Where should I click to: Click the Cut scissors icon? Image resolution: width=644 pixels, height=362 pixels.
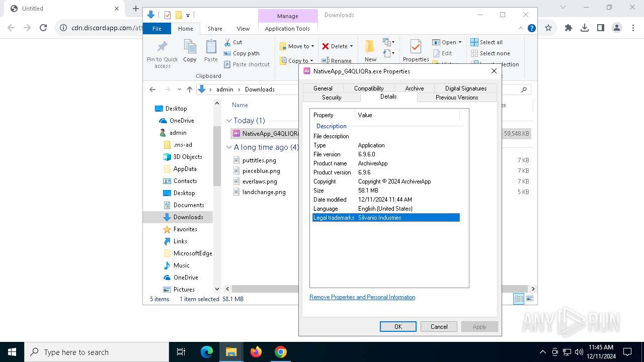tap(227, 42)
